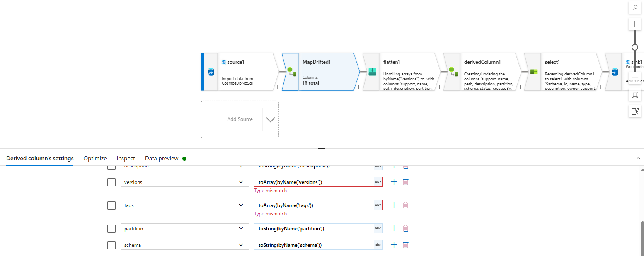Delete the schema column row
644x256 pixels.
[x=406, y=245]
